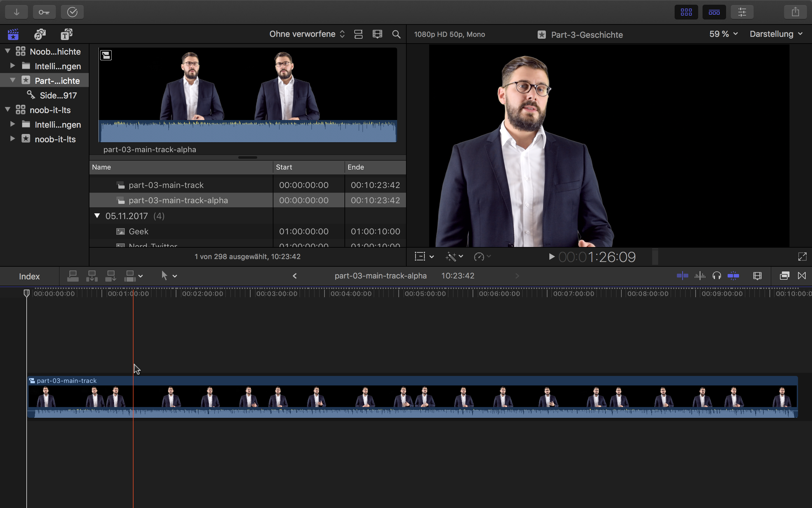Go forward in timeline history
The height and width of the screenshot is (508, 812).
click(x=517, y=276)
